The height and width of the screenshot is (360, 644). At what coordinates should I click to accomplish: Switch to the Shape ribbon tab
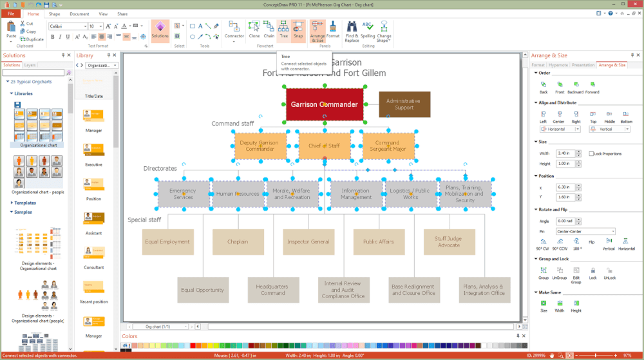coord(54,14)
